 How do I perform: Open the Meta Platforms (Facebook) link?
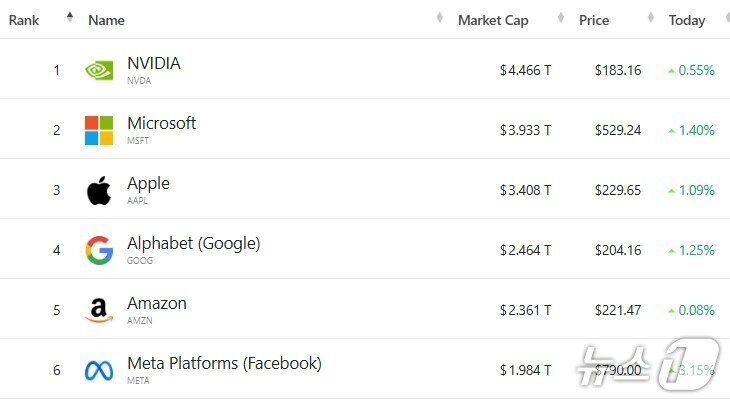pos(224,364)
